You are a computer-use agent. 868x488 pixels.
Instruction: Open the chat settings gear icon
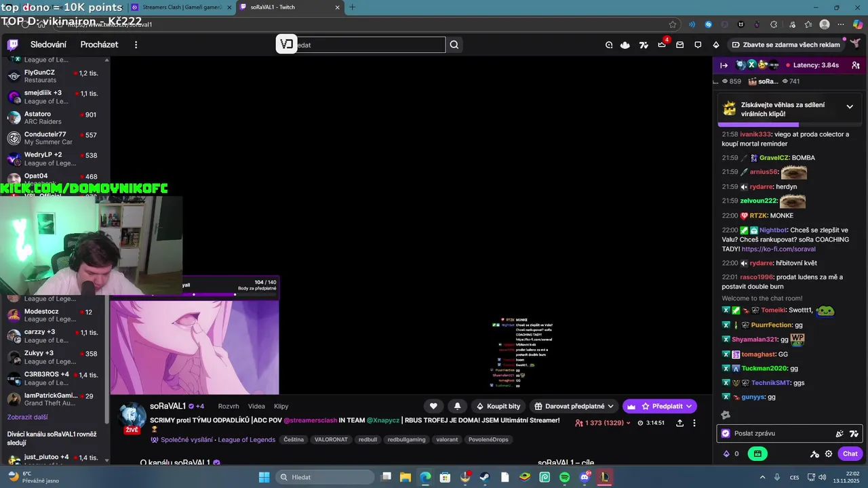pos(829,453)
